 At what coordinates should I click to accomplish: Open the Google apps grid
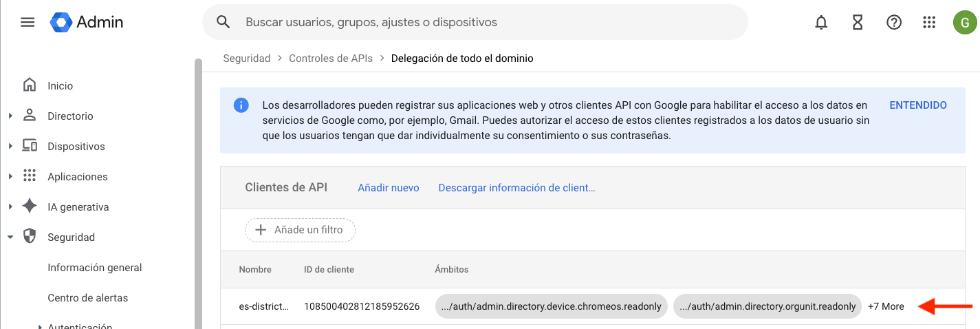pyautogui.click(x=930, y=22)
